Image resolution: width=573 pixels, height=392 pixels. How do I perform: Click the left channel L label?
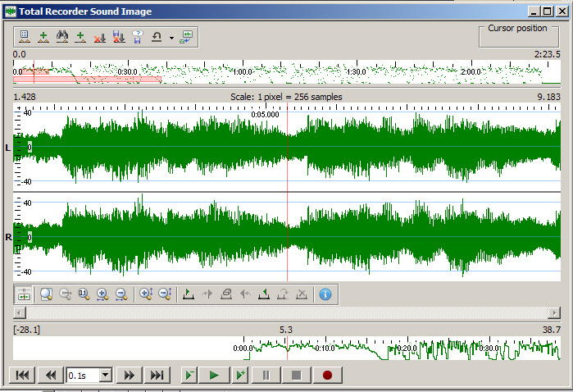(x=8, y=148)
